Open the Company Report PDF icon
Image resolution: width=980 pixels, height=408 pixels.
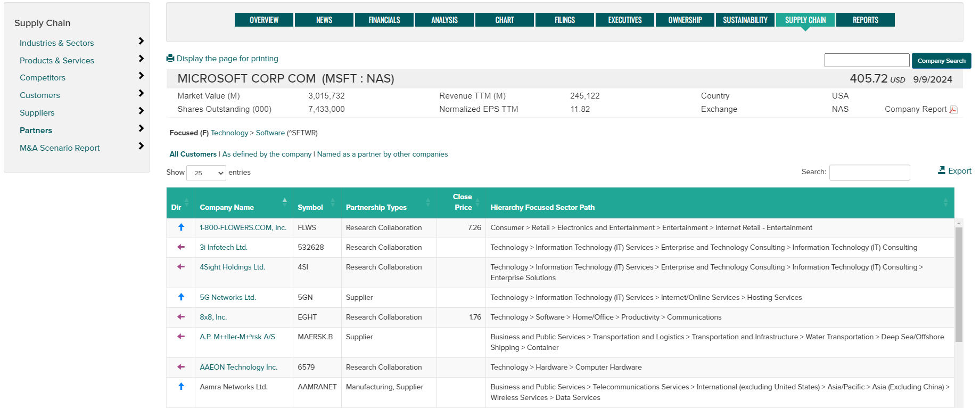pyautogui.click(x=953, y=109)
